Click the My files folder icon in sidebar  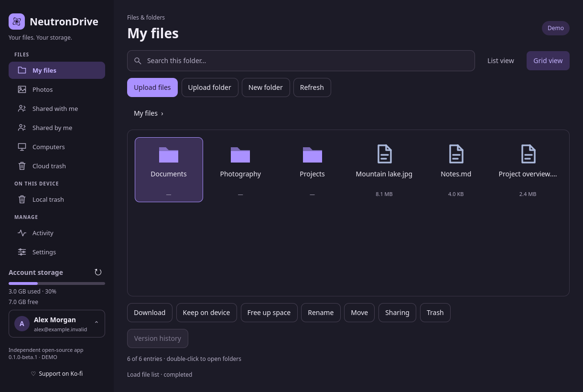pyautogui.click(x=22, y=70)
